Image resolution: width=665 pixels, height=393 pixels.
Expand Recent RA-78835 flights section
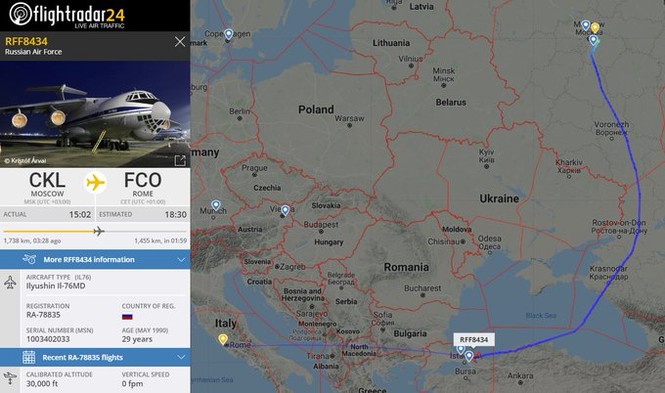[x=95, y=357]
